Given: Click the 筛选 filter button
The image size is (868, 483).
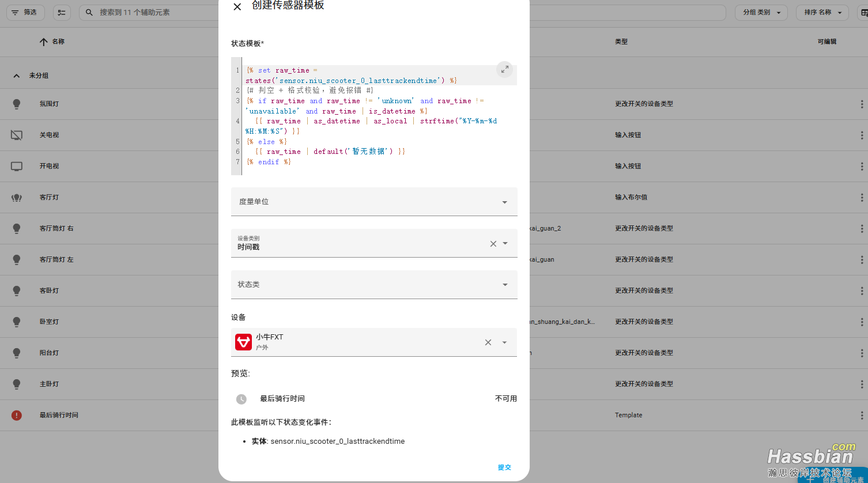Looking at the screenshot, I should [x=24, y=12].
